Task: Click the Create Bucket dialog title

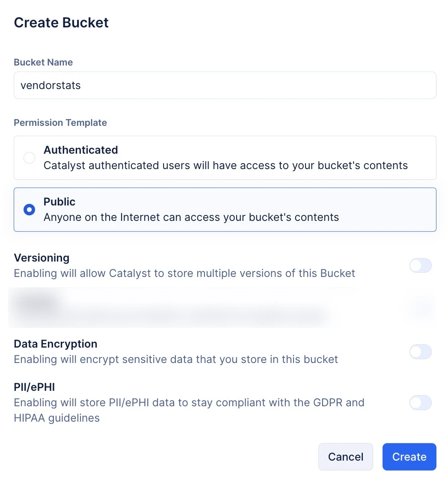Action: pyautogui.click(x=61, y=22)
